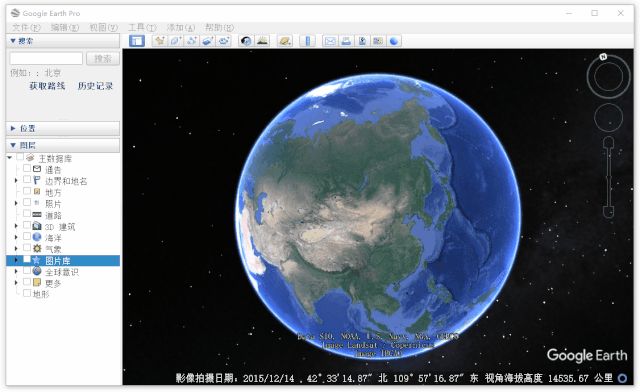Image resolution: width=640 pixels, height=392 pixels.
Task: Expand the 海洋 tree arrow
Action: (x=16, y=237)
